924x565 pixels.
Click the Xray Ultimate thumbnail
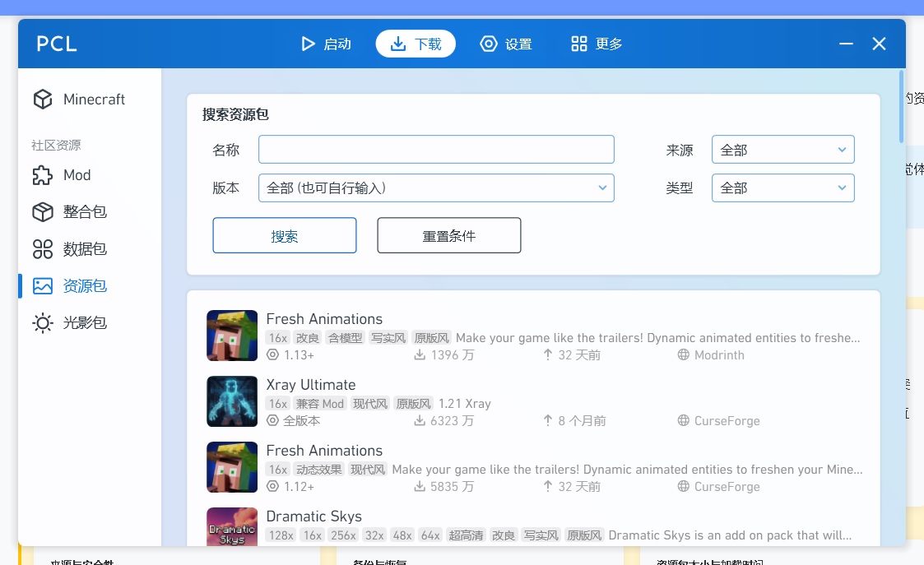(231, 401)
